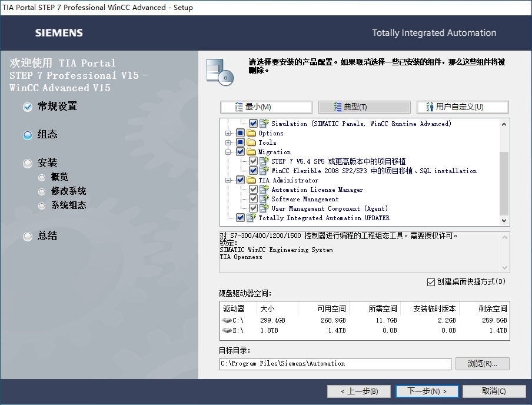The height and width of the screenshot is (405, 532).
Task: Click the component tree scroll up arrow
Action: [x=504, y=124]
